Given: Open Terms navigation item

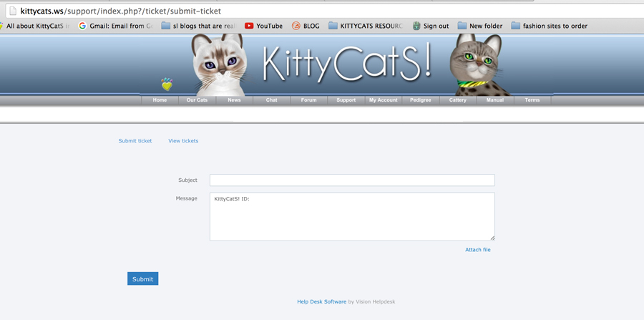Looking at the screenshot, I should [532, 100].
